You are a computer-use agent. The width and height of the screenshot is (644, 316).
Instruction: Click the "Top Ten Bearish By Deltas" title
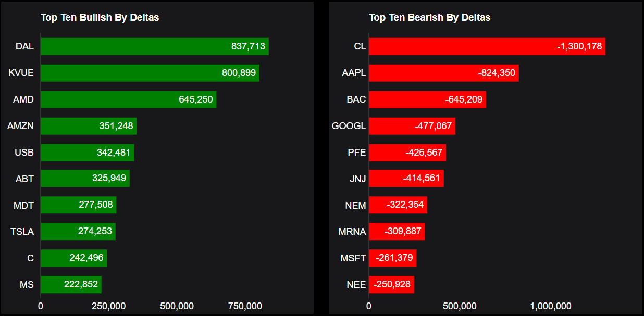pos(429,18)
